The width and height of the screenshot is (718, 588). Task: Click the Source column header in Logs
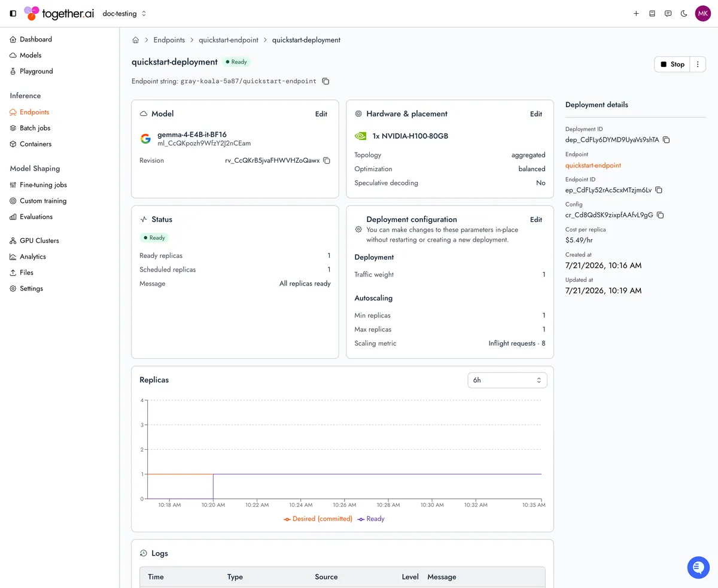(x=326, y=577)
